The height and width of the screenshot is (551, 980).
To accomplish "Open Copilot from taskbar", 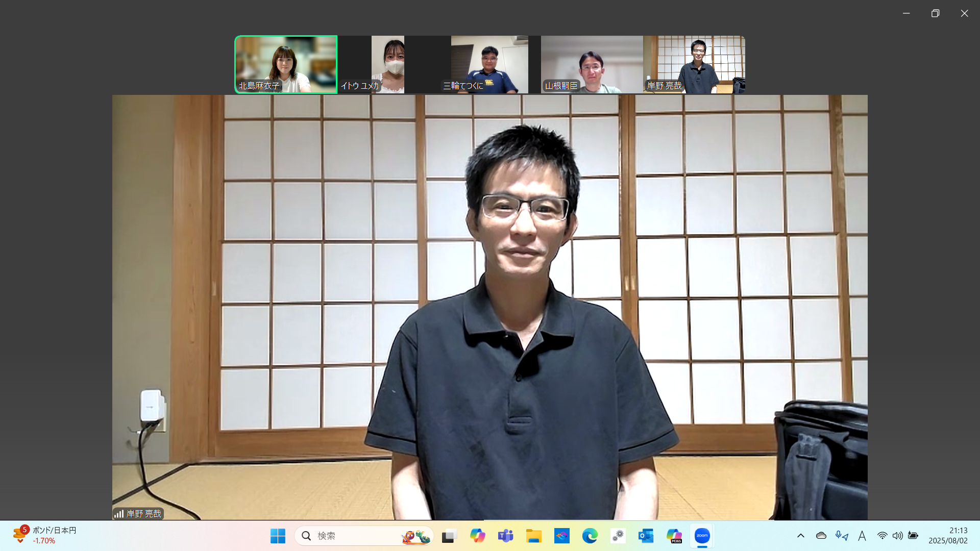I will coord(477,536).
